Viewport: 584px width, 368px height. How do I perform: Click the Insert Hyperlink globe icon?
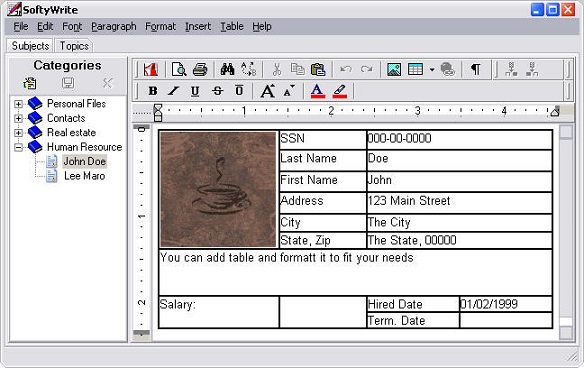tap(447, 69)
